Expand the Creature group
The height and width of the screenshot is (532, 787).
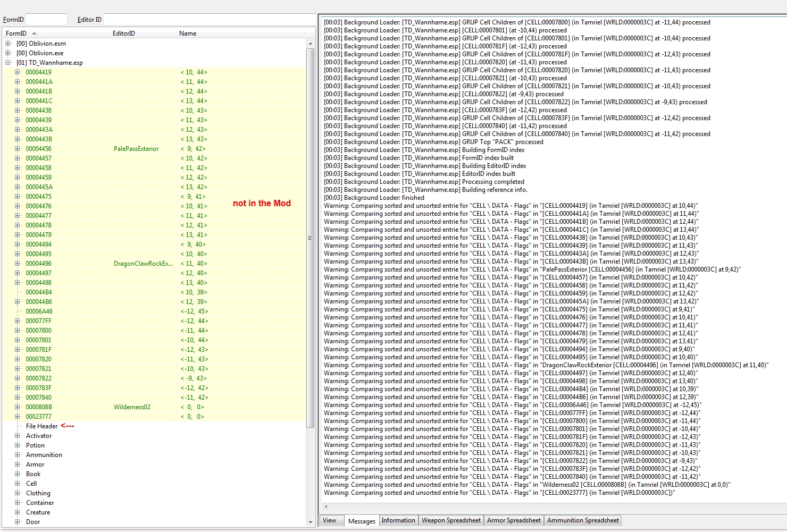point(18,512)
